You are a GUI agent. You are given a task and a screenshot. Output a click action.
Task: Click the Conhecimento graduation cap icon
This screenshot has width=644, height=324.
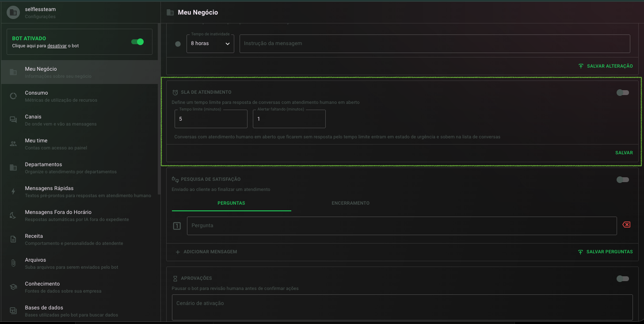point(13,287)
